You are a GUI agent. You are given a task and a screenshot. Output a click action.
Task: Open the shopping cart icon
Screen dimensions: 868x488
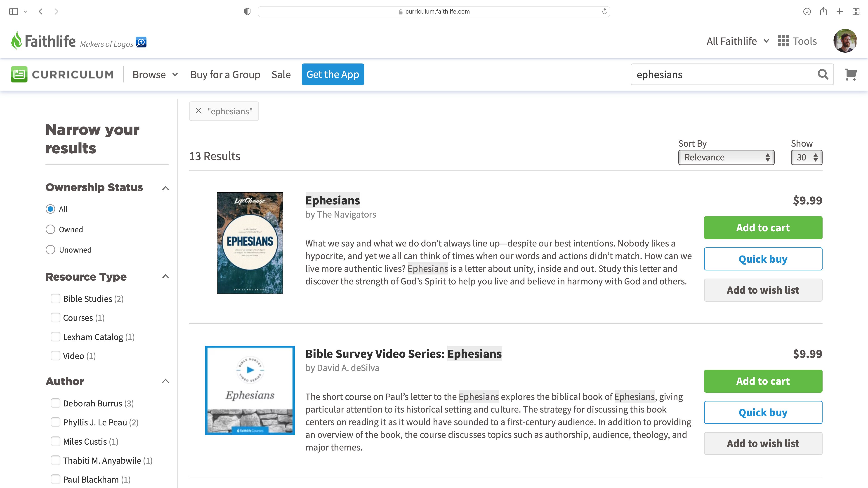[x=851, y=74]
